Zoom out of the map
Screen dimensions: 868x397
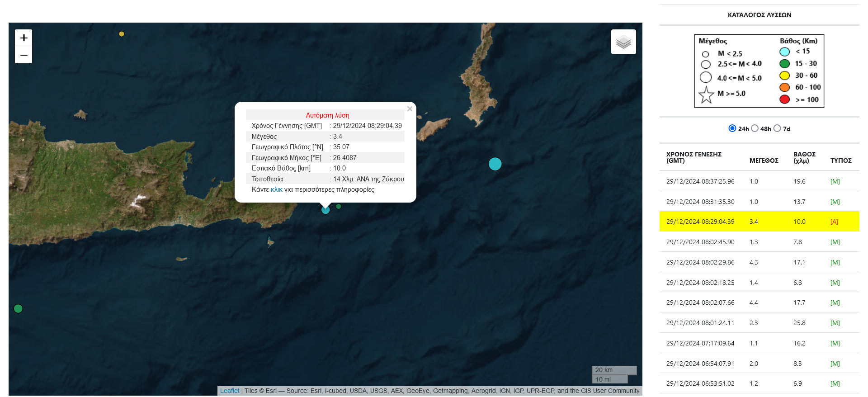point(24,55)
